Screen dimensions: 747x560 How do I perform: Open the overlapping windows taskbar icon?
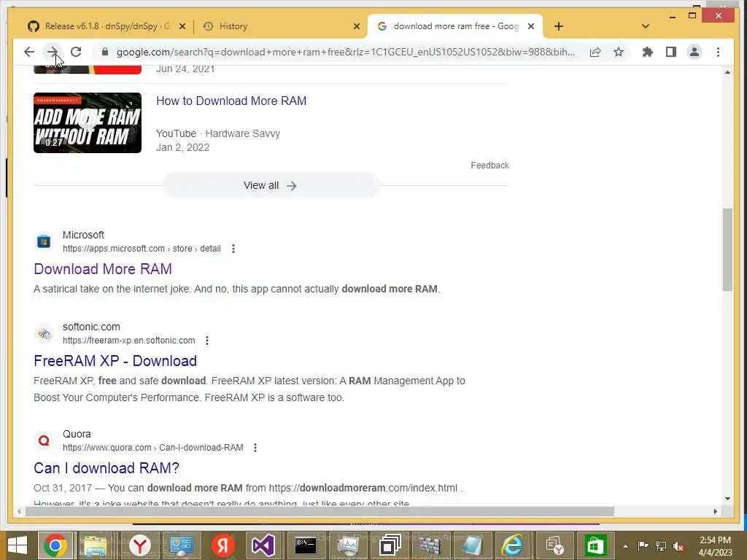click(x=390, y=545)
